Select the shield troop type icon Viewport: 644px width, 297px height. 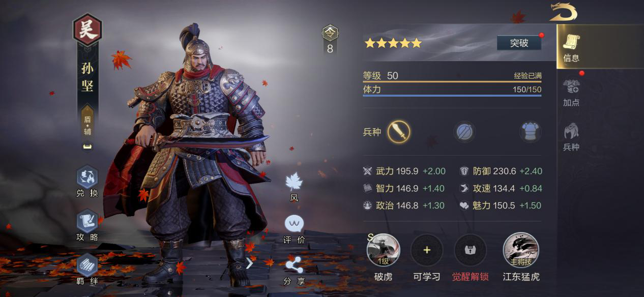[x=464, y=132]
